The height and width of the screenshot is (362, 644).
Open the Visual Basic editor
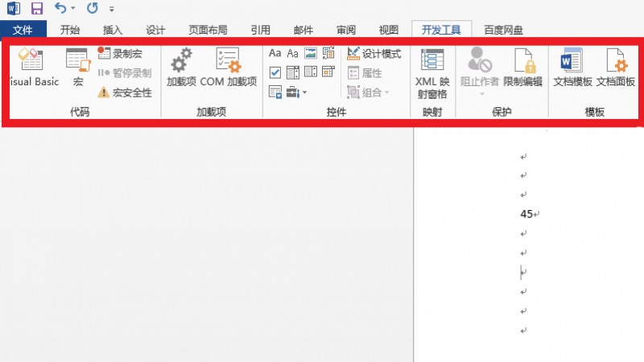pyautogui.click(x=31, y=68)
